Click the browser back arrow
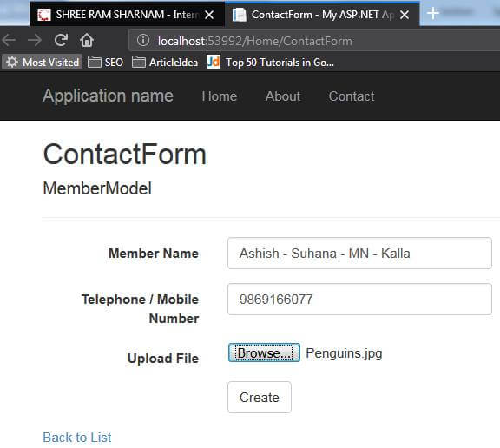The width and height of the screenshot is (500, 448). click(9, 40)
